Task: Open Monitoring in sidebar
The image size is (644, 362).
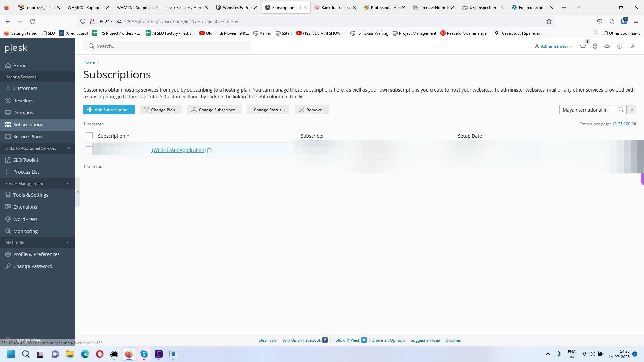Action: coord(38,231)
